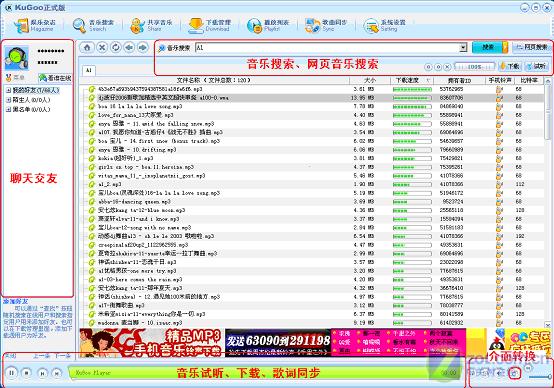Select row kokia(超好听)_1.mp3

click(x=311, y=158)
